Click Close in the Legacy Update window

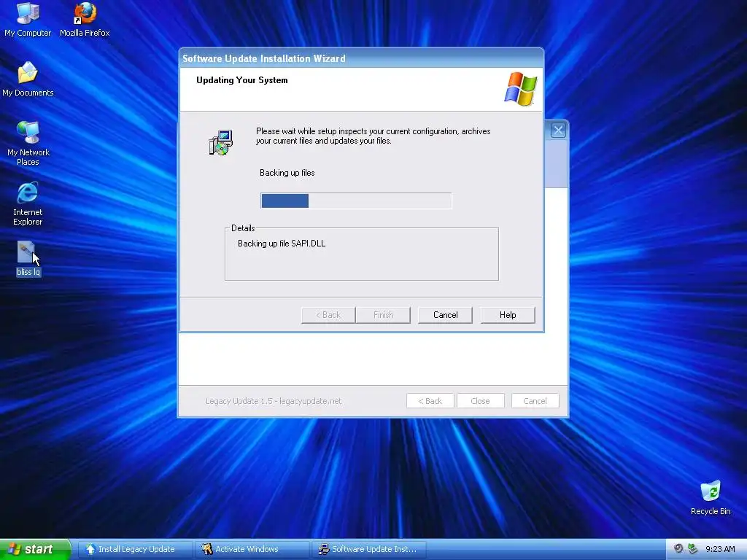(x=480, y=401)
